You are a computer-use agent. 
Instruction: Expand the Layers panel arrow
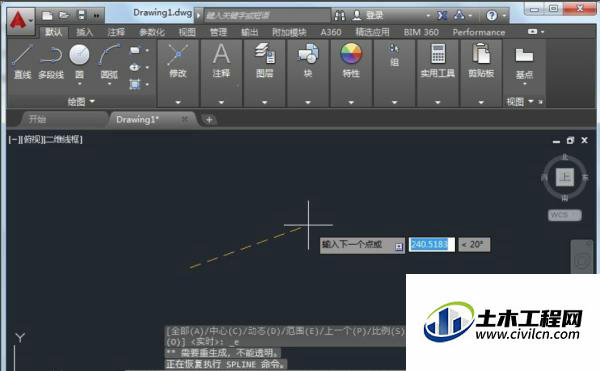265,102
